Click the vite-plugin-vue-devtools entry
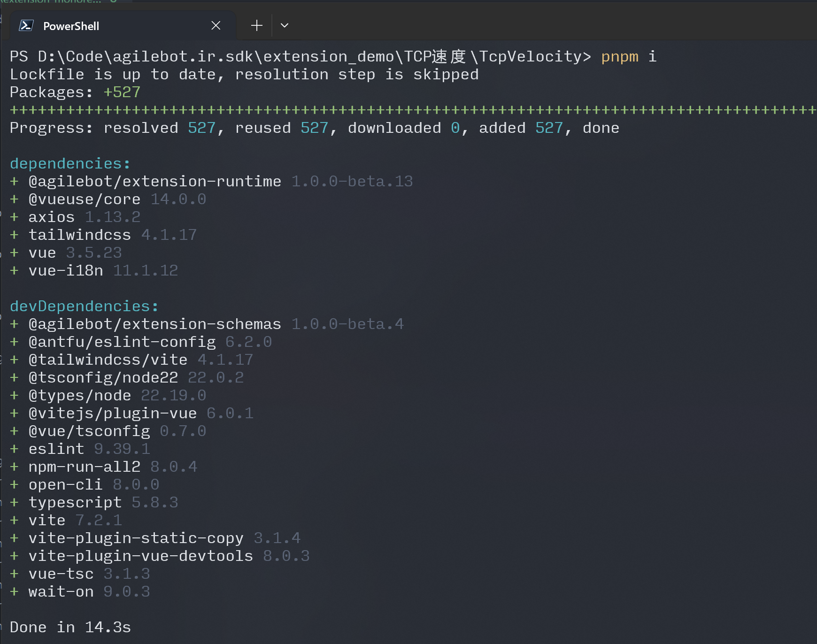This screenshot has height=644, width=817. click(141, 556)
